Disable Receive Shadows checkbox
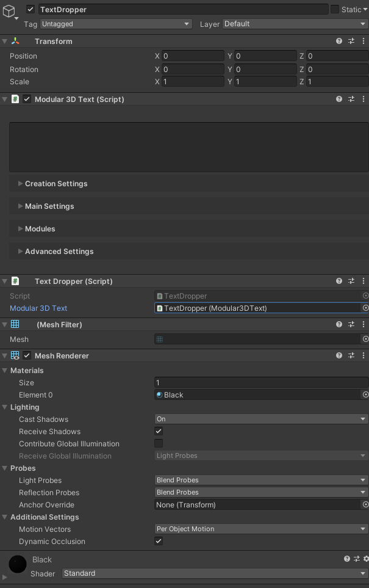 pyautogui.click(x=159, y=431)
